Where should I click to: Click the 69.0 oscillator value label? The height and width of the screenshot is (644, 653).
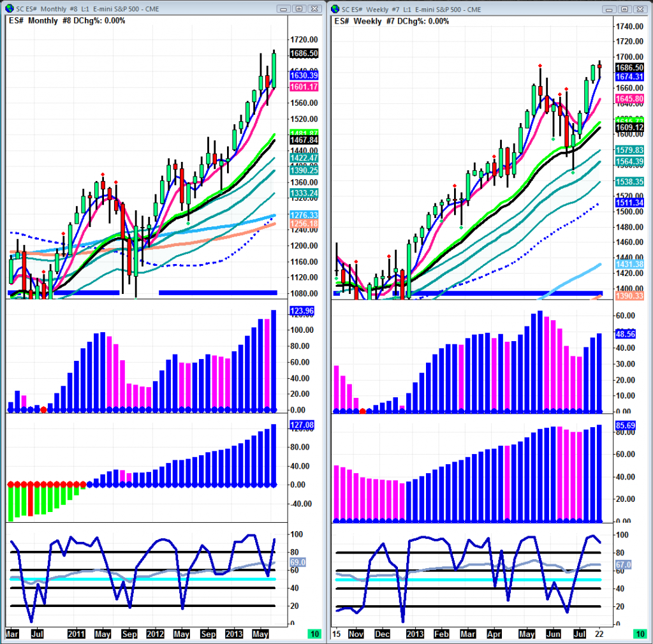pyautogui.click(x=298, y=563)
